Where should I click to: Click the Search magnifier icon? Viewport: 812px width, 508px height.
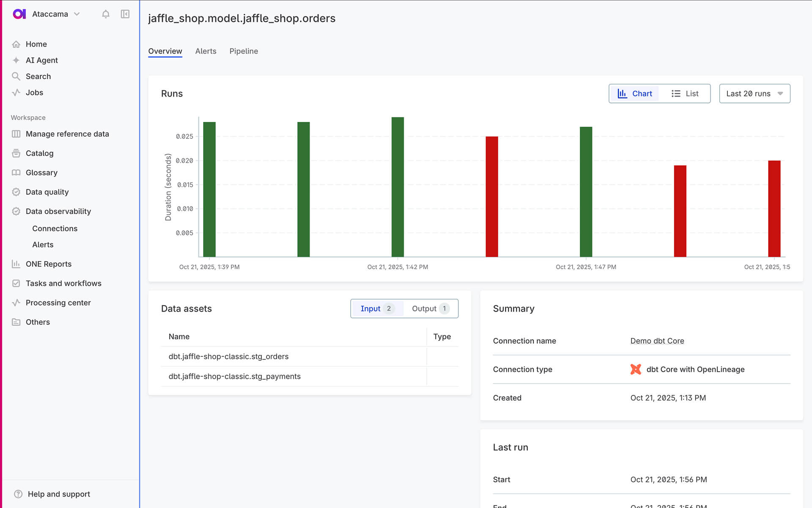pyautogui.click(x=16, y=76)
